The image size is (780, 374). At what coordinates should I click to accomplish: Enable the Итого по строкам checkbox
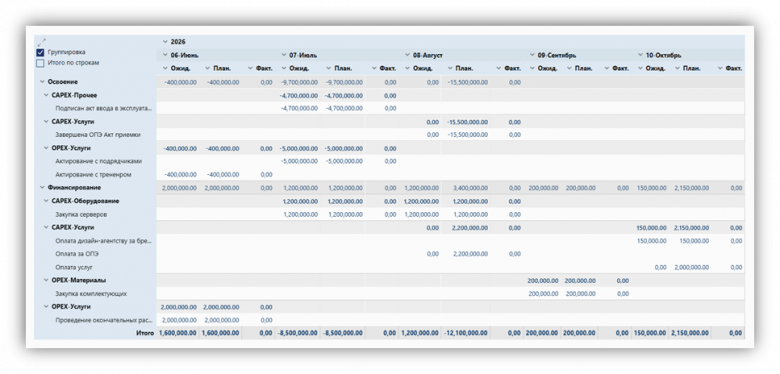(x=40, y=63)
